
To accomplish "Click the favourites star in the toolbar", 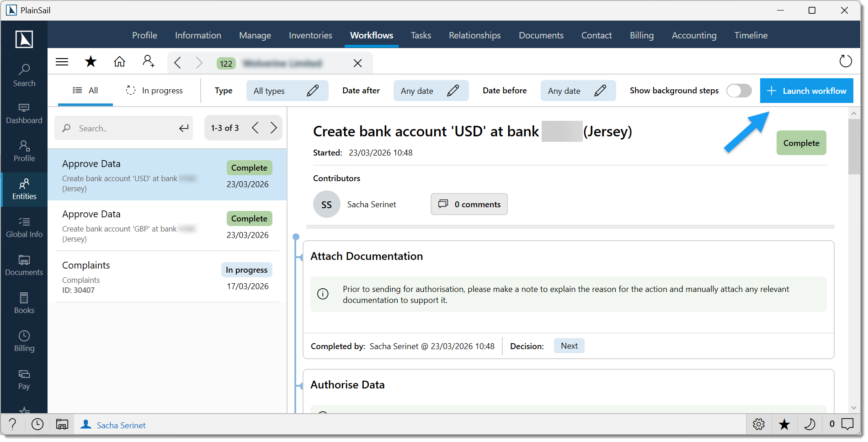I will click(91, 61).
